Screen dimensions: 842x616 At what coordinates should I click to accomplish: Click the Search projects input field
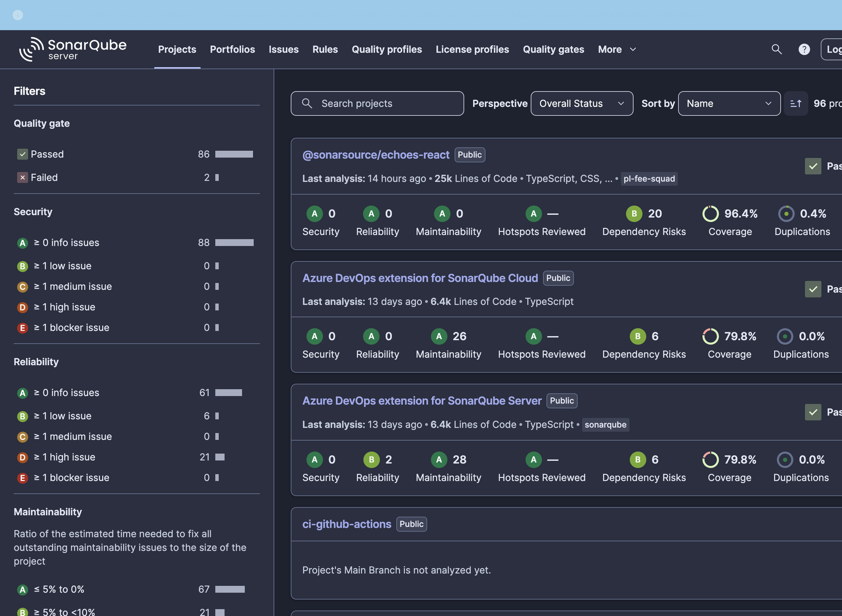pos(377,103)
